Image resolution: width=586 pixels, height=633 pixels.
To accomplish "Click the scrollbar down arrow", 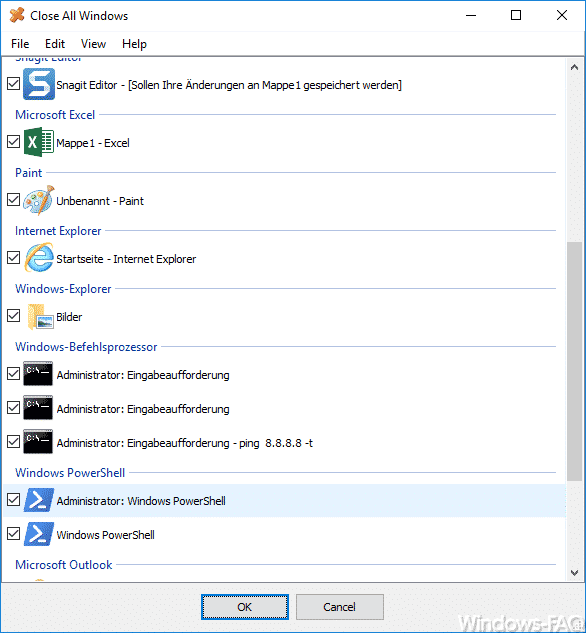I will 574,572.
